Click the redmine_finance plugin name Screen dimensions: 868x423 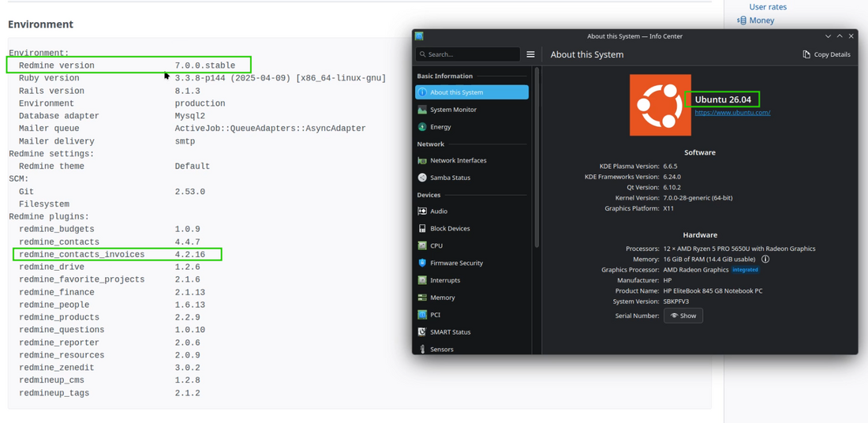pos(57,292)
